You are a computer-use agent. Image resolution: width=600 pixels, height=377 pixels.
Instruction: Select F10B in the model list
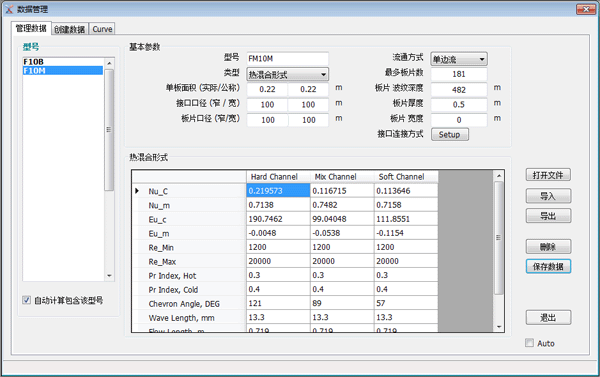(63, 62)
